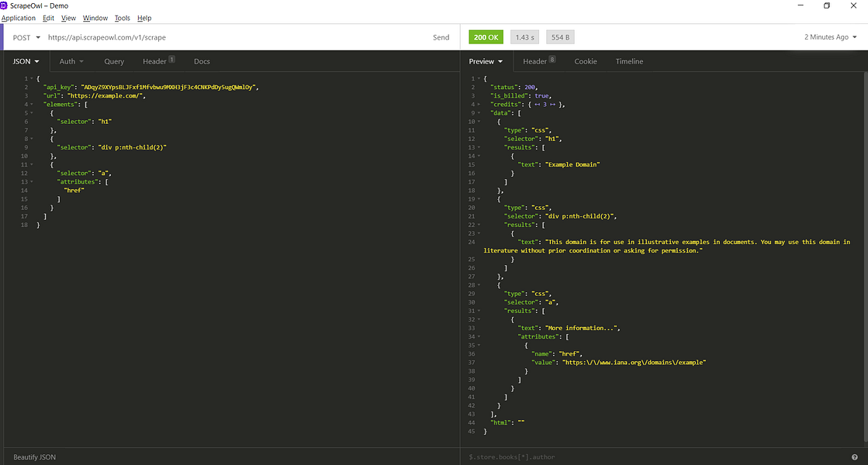
Task: Collapse the 'data' array in response
Action: point(479,113)
